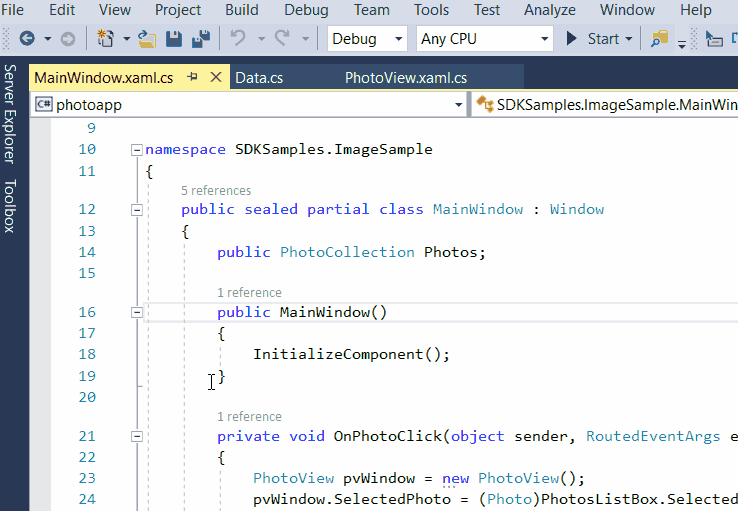Open the Team menu

[x=371, y=9]
